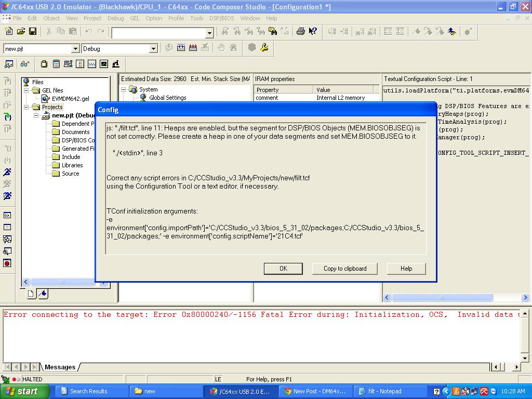Click the New file icon in toolbar

coord(9,31)
